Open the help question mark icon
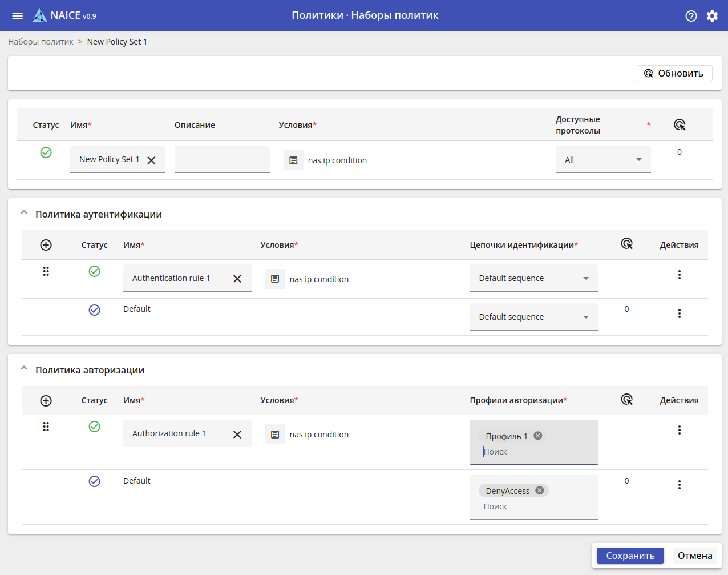This screenshot has width=728, height=575. (691, 16)
